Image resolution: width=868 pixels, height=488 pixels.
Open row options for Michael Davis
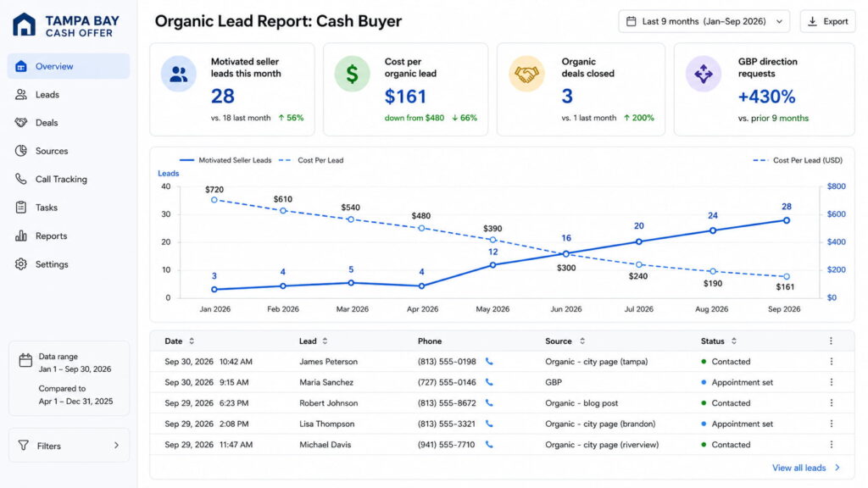point(831,444)
